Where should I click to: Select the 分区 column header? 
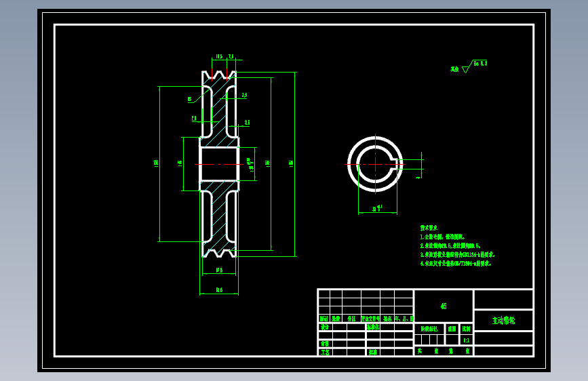[351, 319]
